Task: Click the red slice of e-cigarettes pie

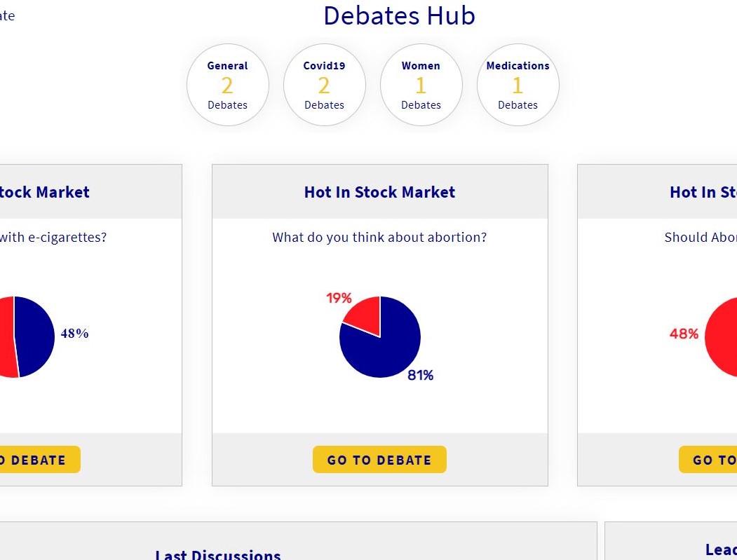Action: click(6, 336)
